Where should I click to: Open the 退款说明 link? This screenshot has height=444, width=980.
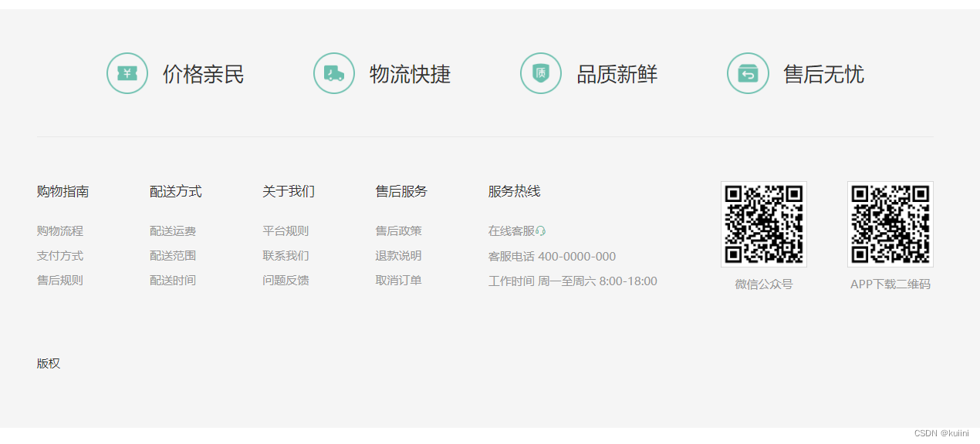(399, 256)
